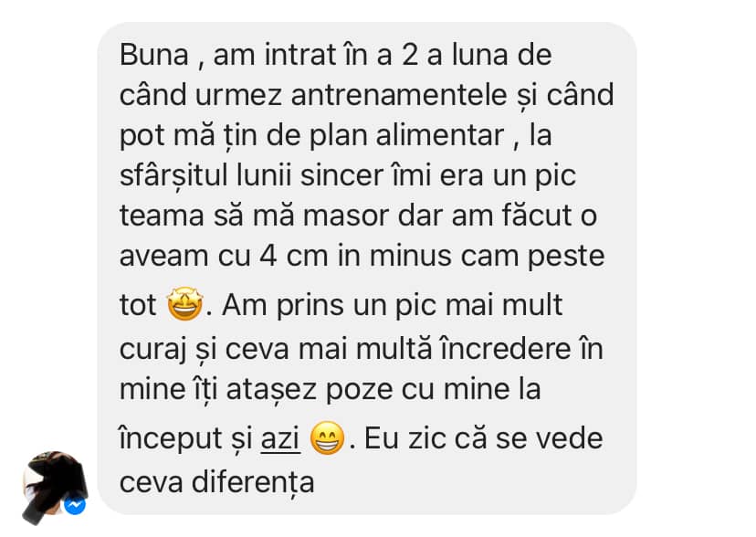Image resolution: width=756 pixels, height=537 pixels.
Task: Click the word "curaj" in the message
Action: point(152,350)
